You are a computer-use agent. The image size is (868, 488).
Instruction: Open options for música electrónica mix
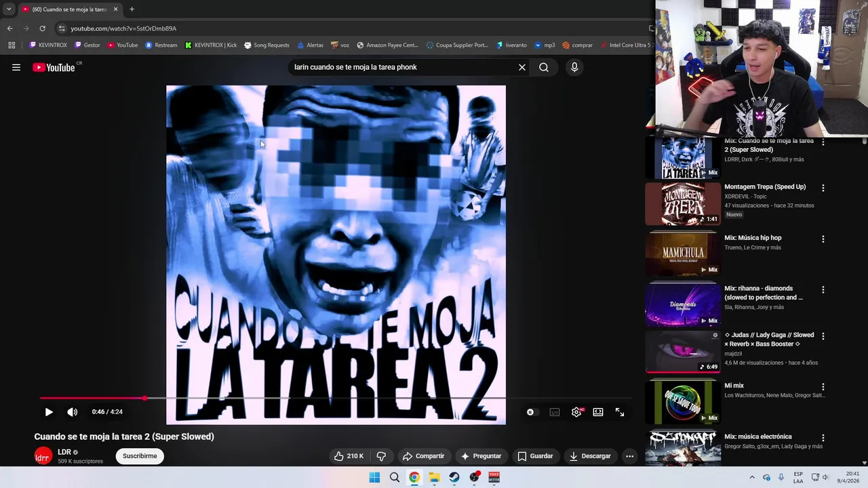tap(823, 438)
